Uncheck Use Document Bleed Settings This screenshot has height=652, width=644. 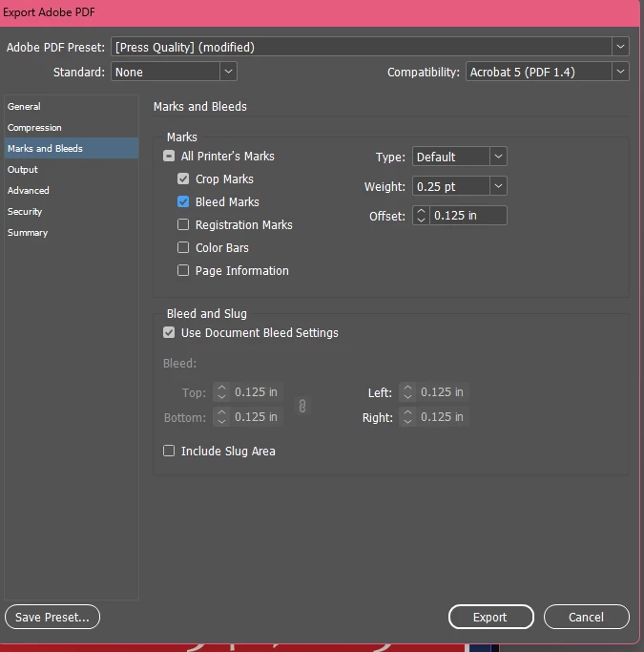169,332
